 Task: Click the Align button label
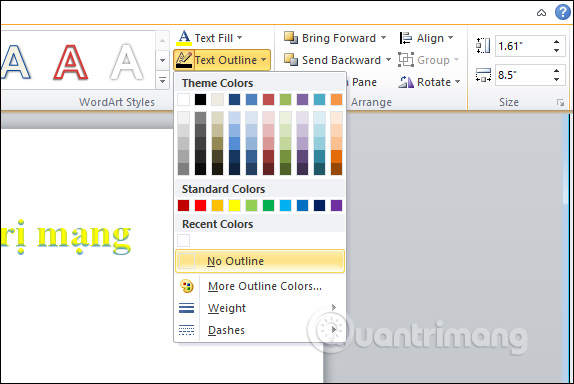tap(430, 38)
